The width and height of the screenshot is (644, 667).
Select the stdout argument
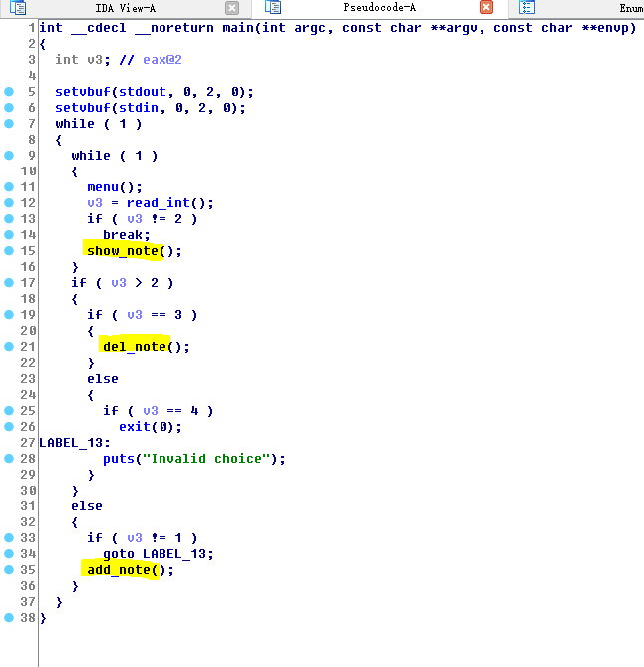(143, 92)
